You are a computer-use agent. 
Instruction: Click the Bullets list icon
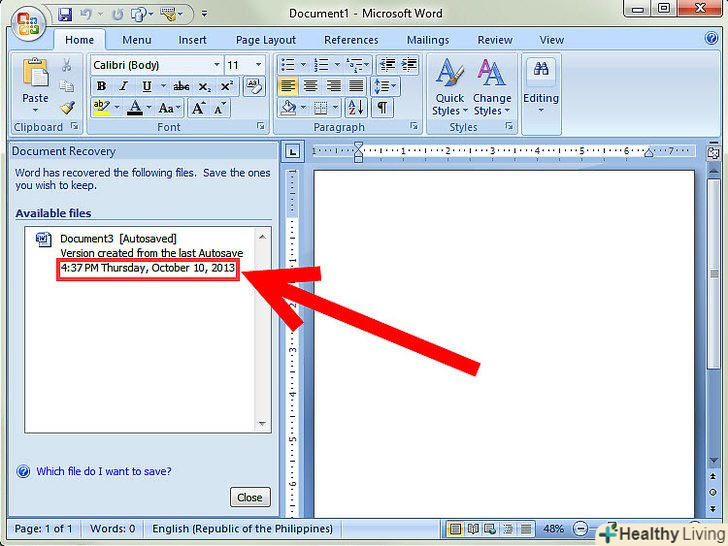pos(288,65)
